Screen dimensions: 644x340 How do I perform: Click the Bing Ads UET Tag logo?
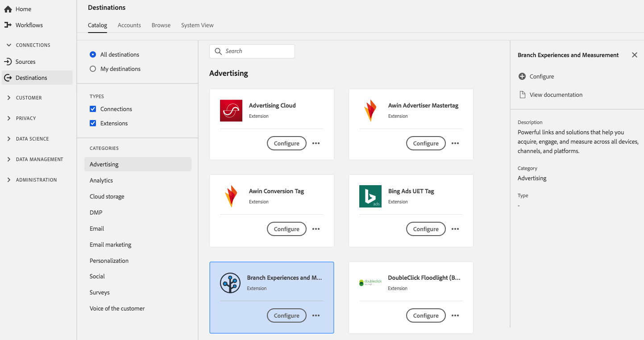click(x=370, y=196)
